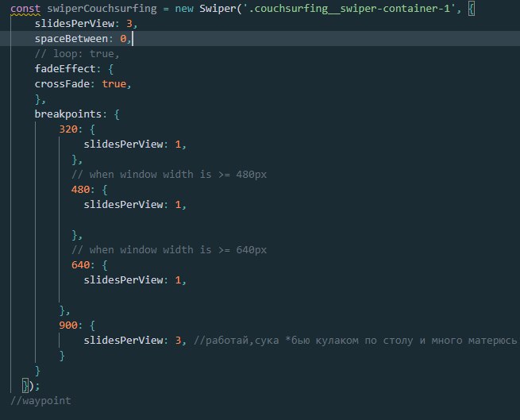Click the '.couchsurfing__swiper-container-1' selector string

[349, 9]
